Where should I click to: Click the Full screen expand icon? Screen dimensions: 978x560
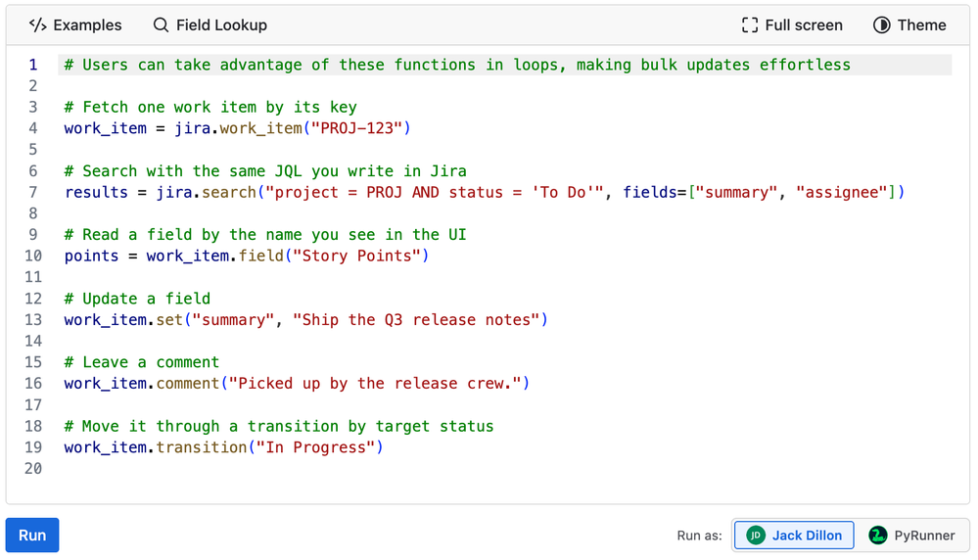[x=750, y=24]
